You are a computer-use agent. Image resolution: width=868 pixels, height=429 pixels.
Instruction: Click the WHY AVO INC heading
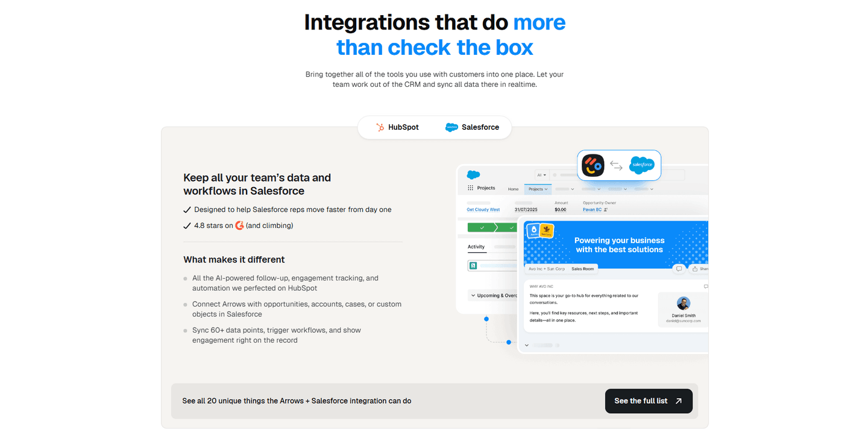(541, 287)
